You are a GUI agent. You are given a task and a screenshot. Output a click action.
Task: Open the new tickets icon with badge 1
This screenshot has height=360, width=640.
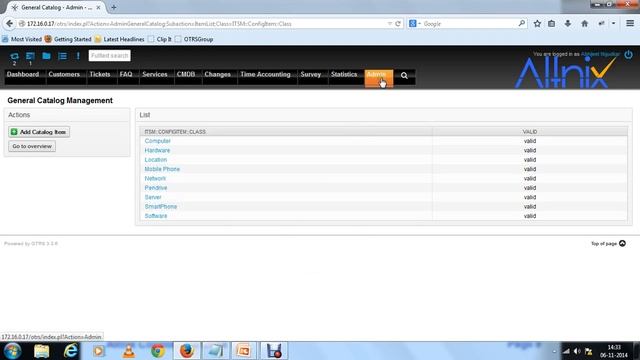pyautogui.click(x=30, y=56)
